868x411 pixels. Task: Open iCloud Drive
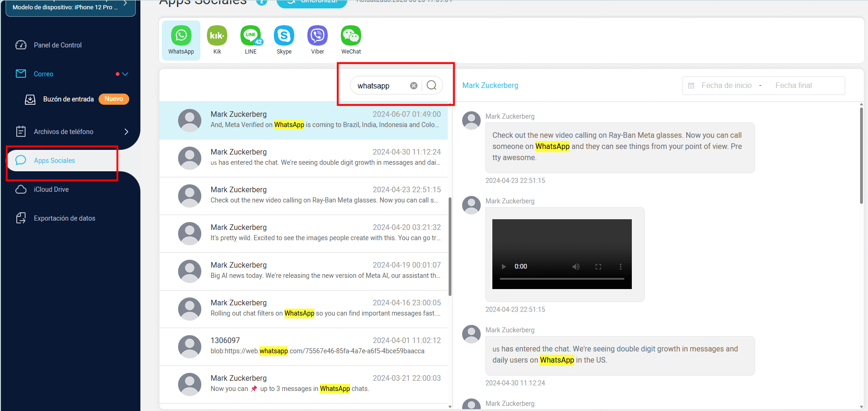click(51, 189)
